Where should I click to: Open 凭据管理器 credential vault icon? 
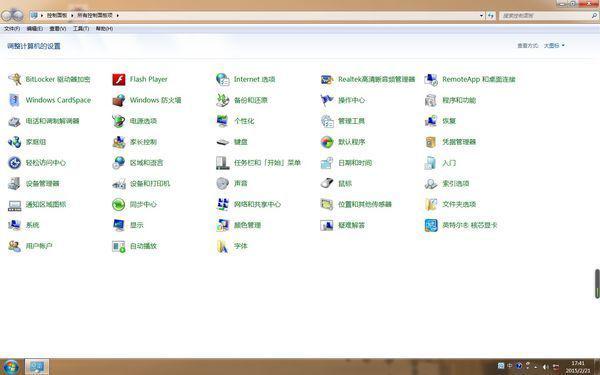[x=431, y=142]
